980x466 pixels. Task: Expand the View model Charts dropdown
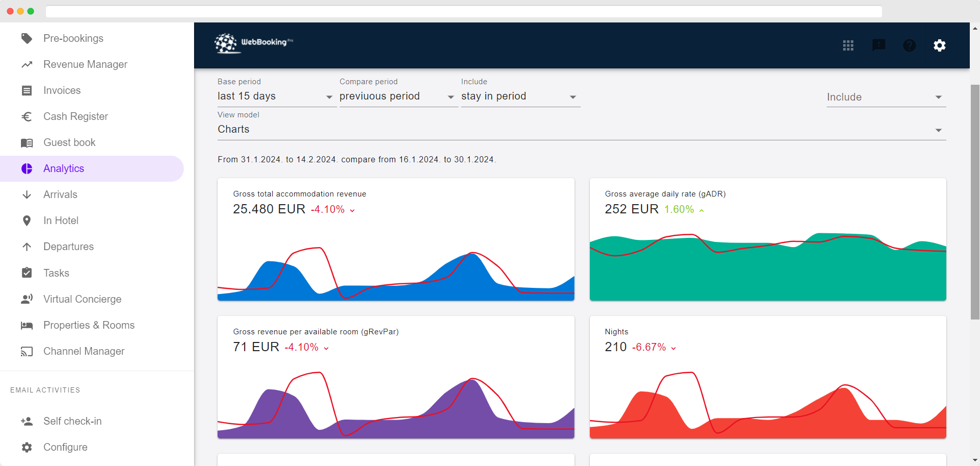pos(581,130)
